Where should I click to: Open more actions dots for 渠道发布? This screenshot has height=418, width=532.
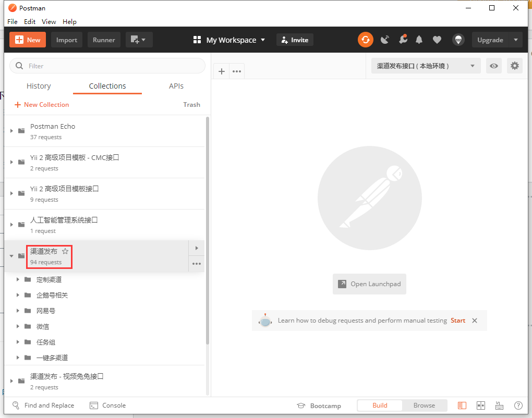click(197, 264)
